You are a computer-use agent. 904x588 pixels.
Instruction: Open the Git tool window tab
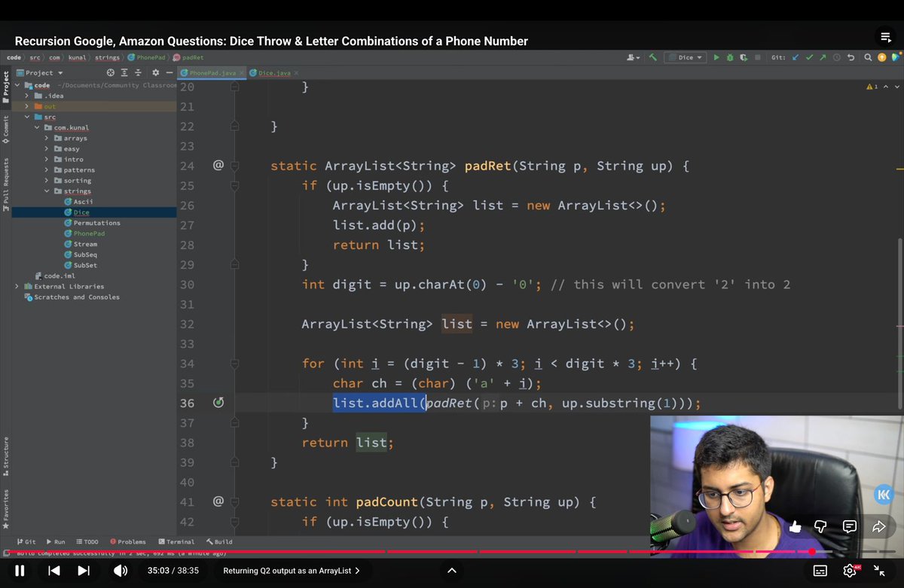click(x=25, y=541)
